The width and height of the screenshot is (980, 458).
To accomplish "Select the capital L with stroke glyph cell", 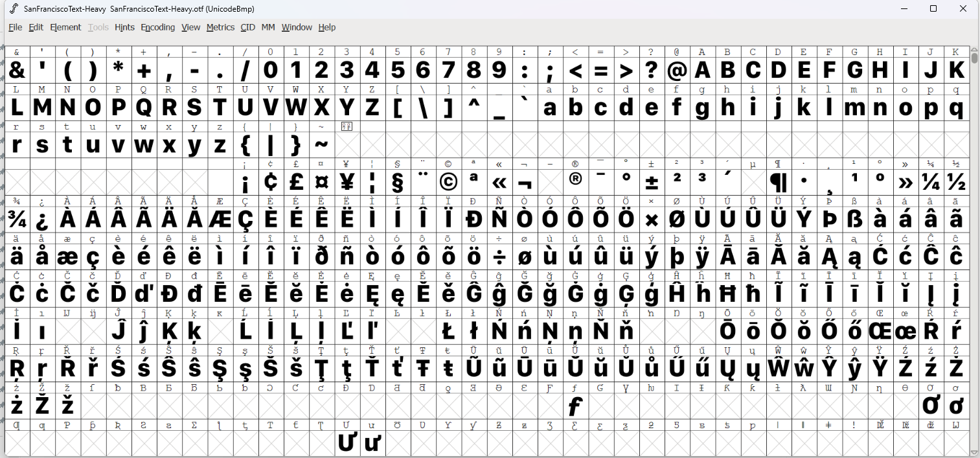I will point(448,332).
